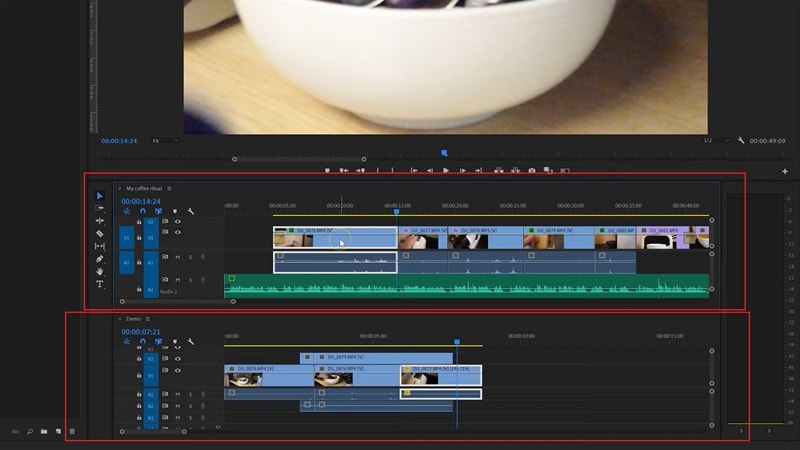This screenshot has height=450, width=800.
Task: Select the Hand tool
Action: (99, 271)
